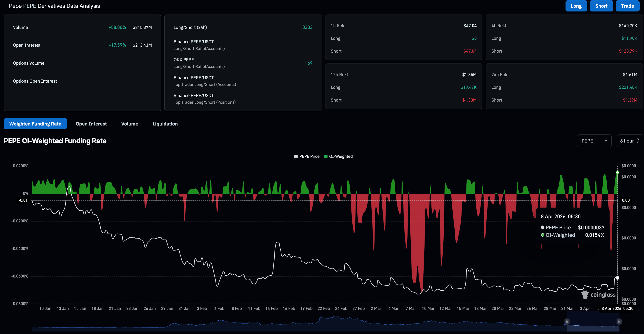The image size is (644, 334).
Task: Switch to the Open Interest tab
Action: [91, 124]
